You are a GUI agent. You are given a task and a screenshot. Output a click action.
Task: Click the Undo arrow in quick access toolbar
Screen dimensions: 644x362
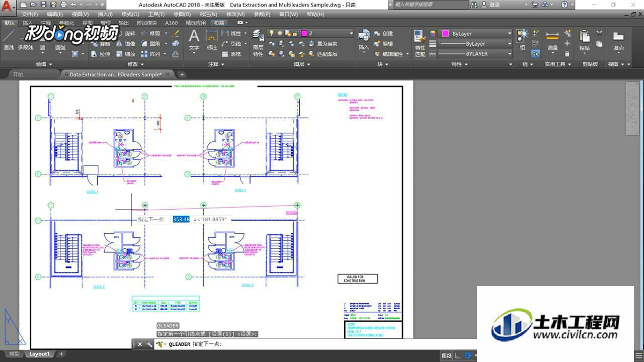[74, 5]
